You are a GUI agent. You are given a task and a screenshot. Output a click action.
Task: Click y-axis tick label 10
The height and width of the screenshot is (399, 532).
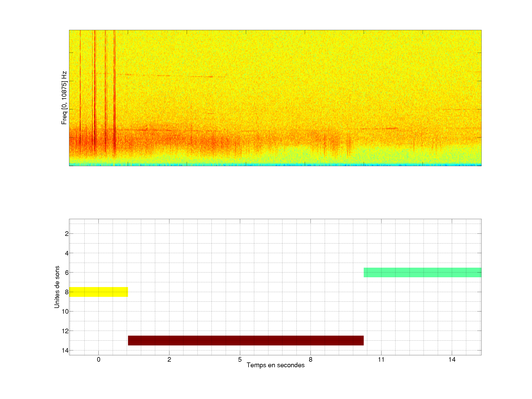pos(65,311)
